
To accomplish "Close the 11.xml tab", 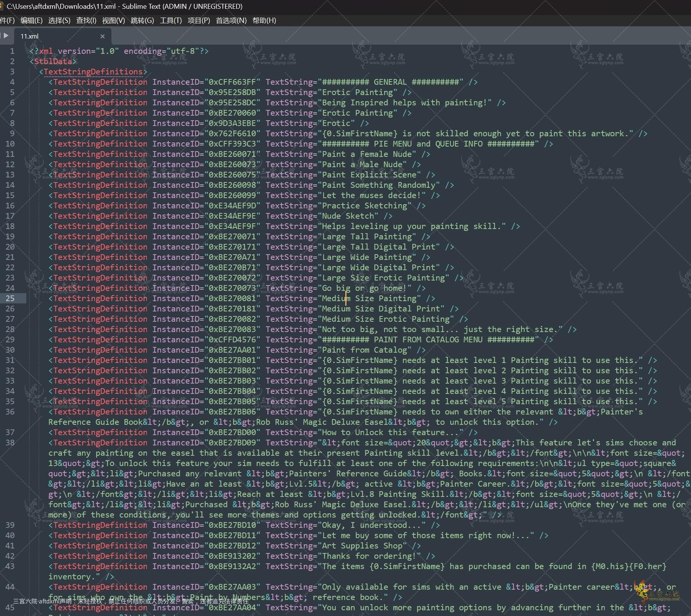I will point(102,36).
